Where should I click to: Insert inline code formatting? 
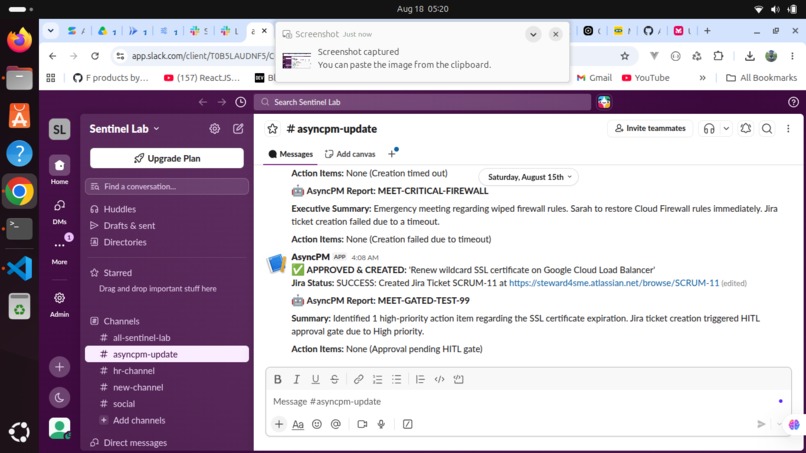pos(439,379)
